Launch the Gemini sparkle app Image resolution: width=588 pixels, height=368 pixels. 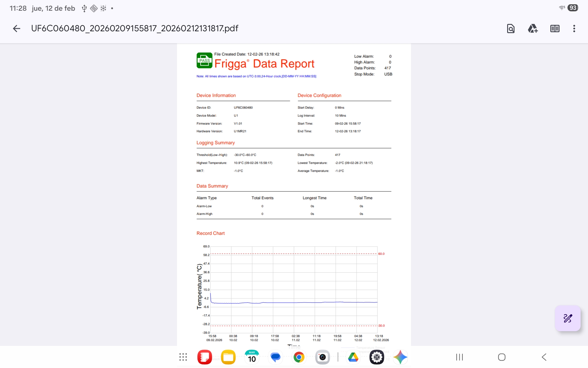click(400, 357)
